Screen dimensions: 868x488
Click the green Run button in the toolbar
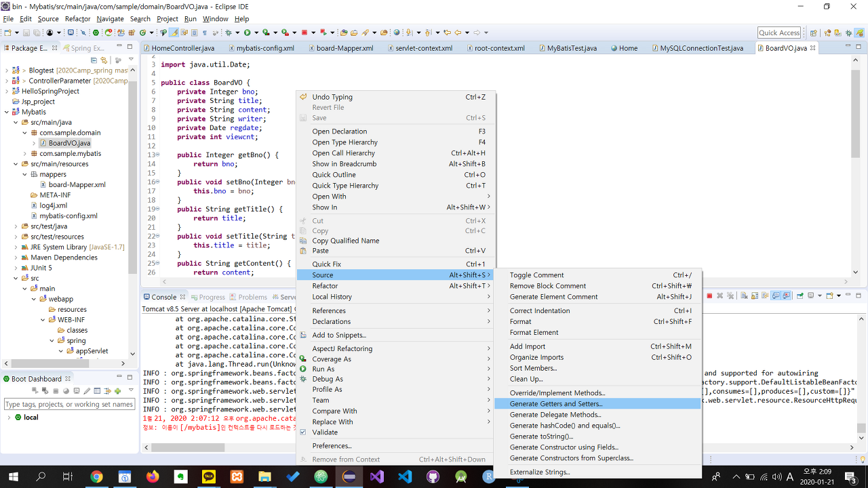click(247, 33)
